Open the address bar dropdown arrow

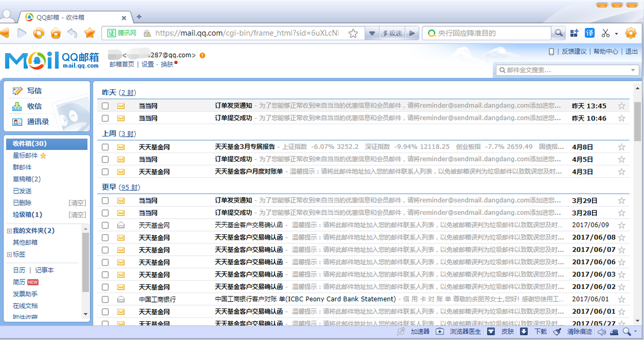[x=372, y=33]
